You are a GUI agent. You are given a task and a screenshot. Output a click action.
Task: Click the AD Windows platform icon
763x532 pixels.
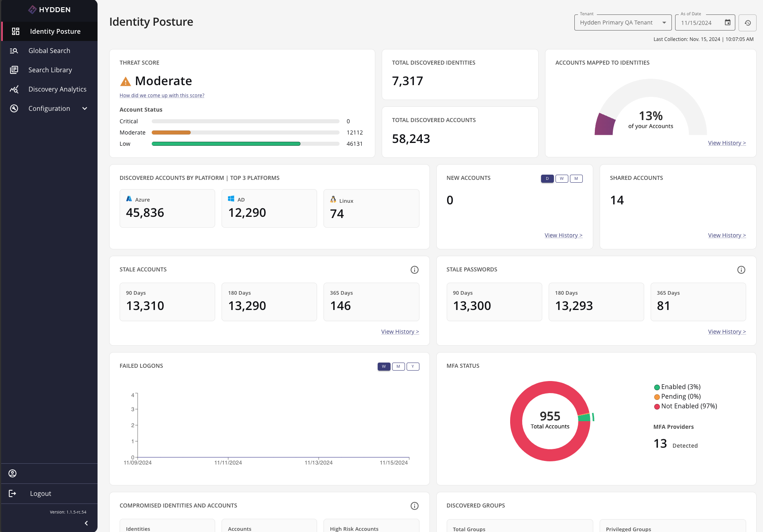(x=231, y=199)
